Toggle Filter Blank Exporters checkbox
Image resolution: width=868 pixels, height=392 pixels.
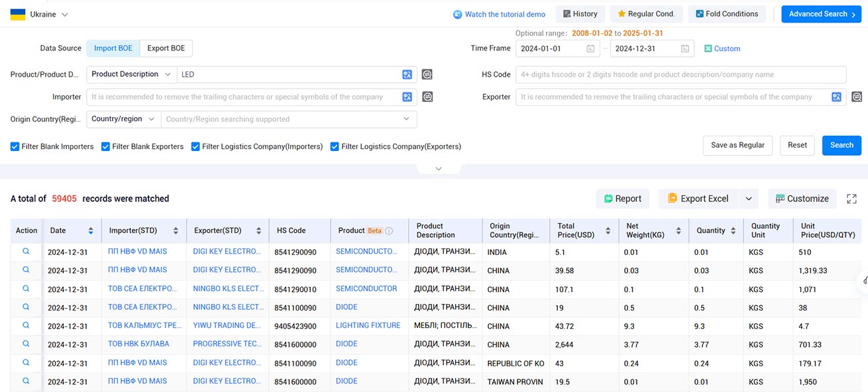(x=105, y=146)
